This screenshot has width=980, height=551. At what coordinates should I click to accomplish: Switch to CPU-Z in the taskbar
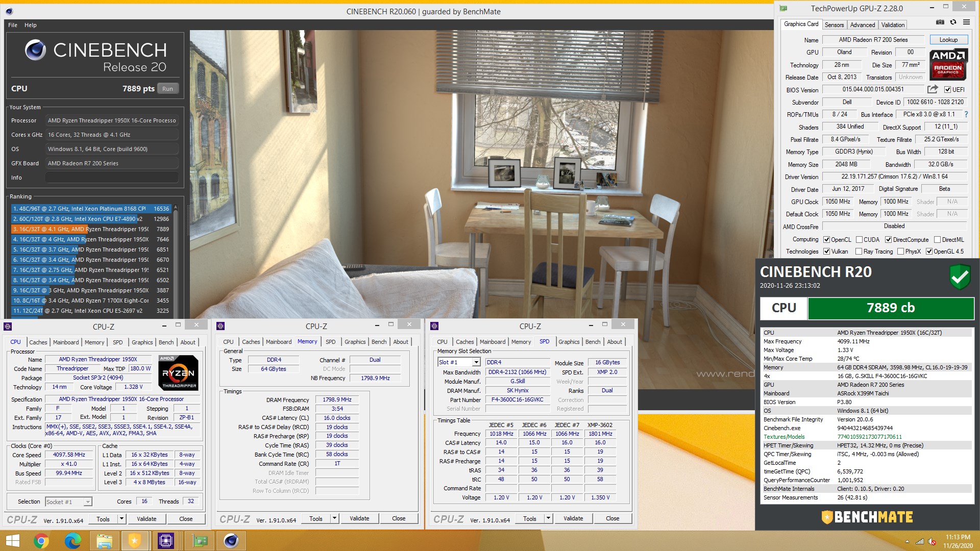tap(166, 541)
